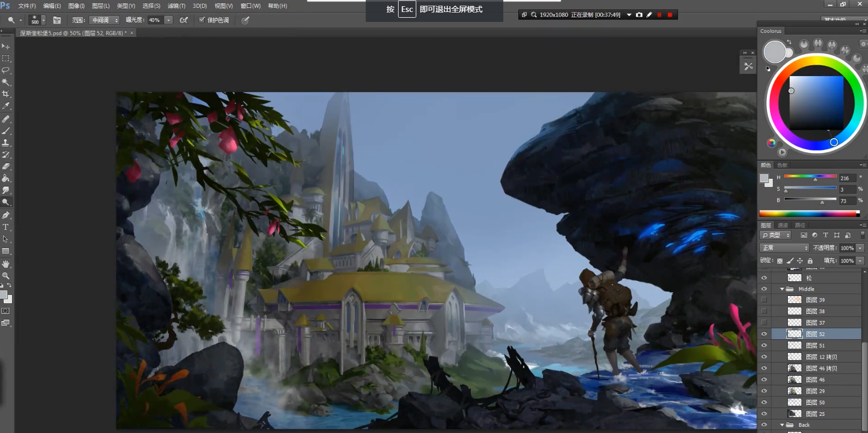Switch to 色板 swatches tab
The height and width of the screenshot is (433, 868).
[783, 165]
